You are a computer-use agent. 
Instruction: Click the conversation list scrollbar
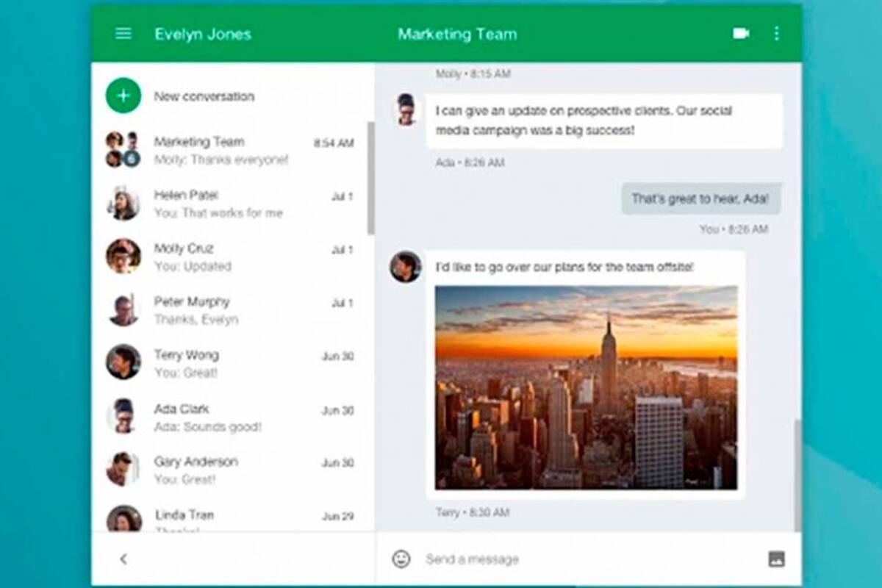(371, 179)
